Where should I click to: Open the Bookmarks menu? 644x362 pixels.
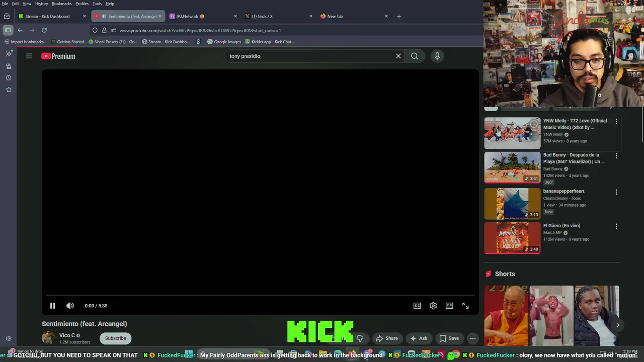click(x=62, y=4)
